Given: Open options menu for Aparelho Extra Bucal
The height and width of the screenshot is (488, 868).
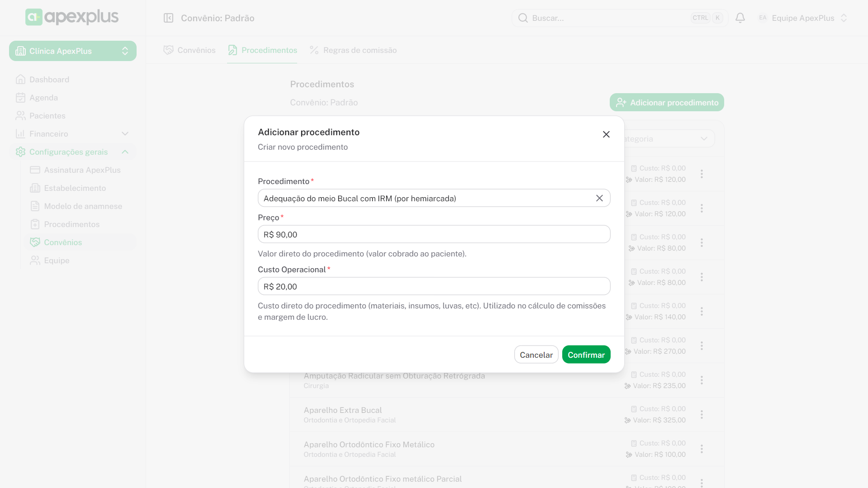Looking at the screenshot, I should click(702, 414).
